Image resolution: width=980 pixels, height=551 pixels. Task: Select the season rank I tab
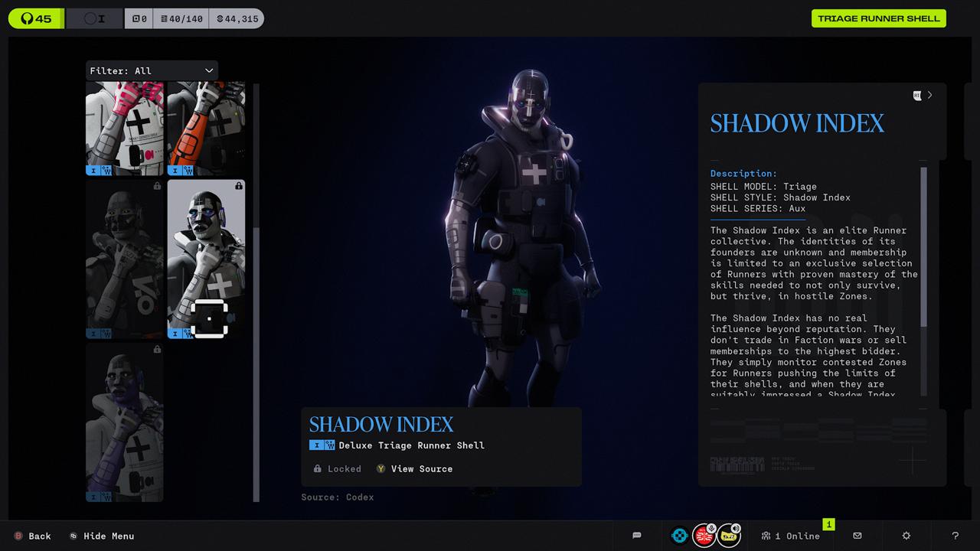[94, 18]
